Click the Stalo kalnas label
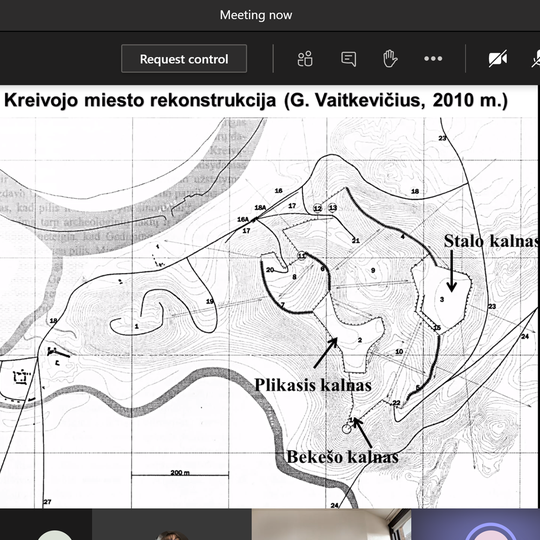The image size is (540, 540). point(491,241)
